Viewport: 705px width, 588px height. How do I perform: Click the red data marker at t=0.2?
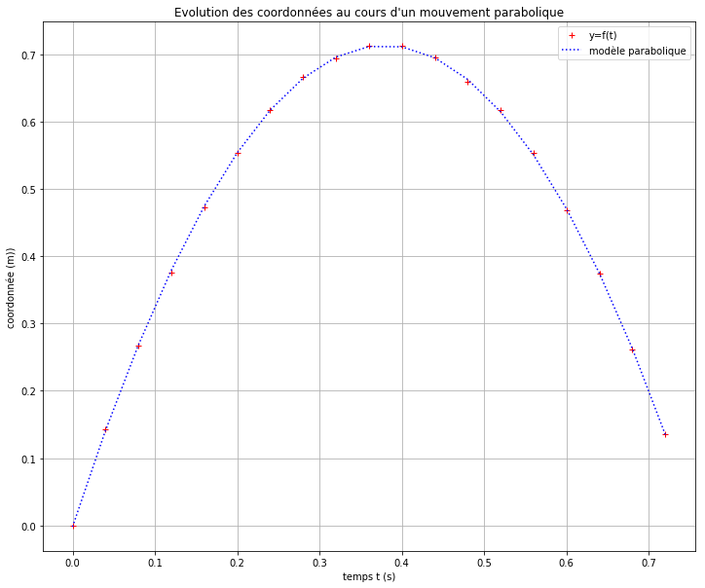[238, 153]
